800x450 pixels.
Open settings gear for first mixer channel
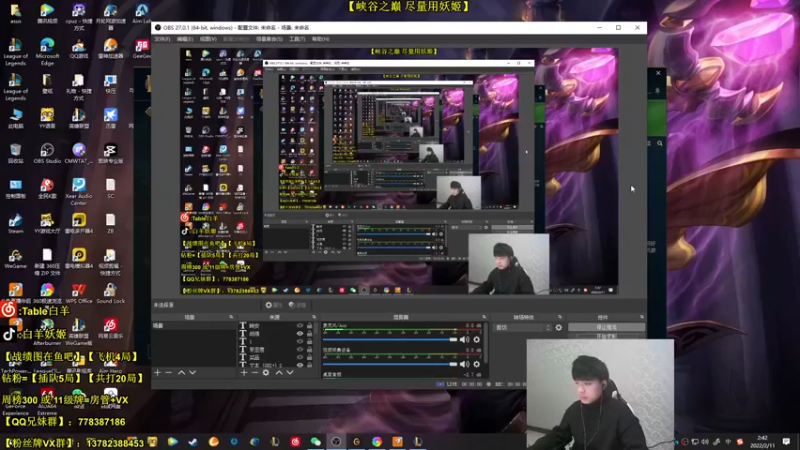[x=477, y=339]
